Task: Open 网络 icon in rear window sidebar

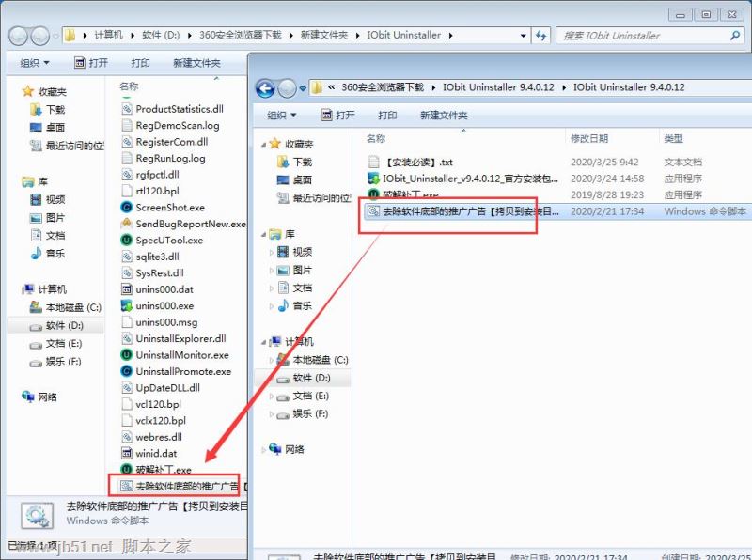Action: [28, 397]
